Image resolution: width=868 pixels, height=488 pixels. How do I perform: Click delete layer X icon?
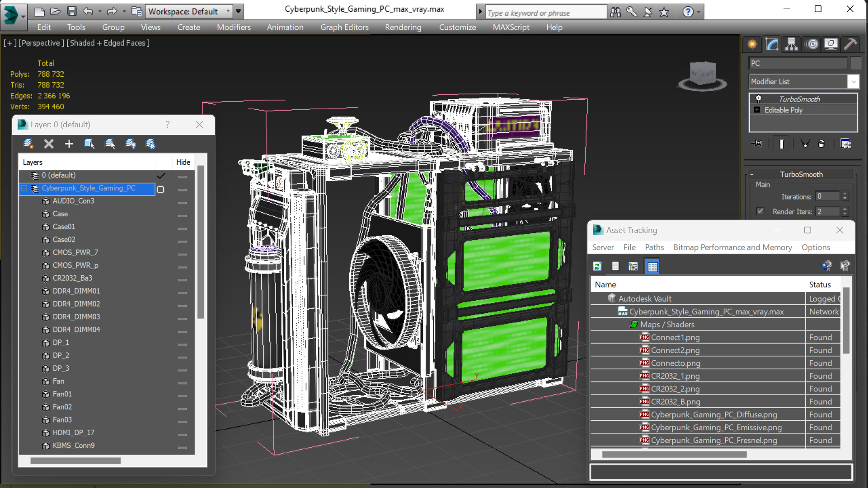(49, 144)
